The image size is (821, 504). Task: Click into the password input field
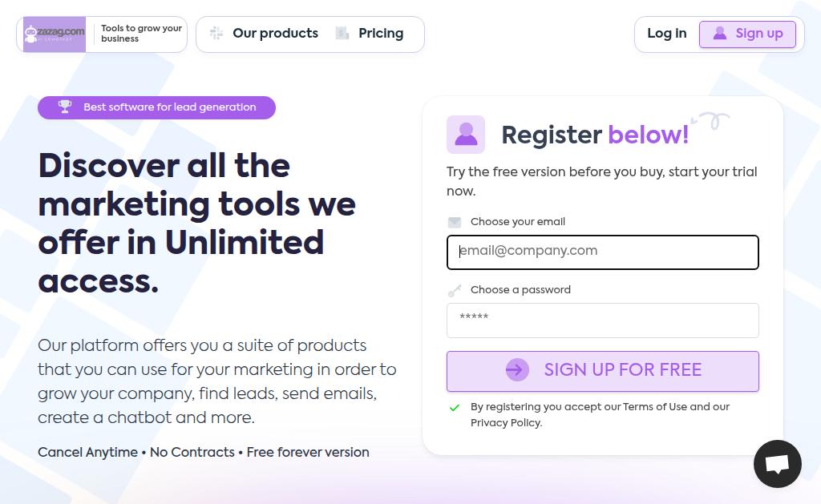tap(603, 320)
